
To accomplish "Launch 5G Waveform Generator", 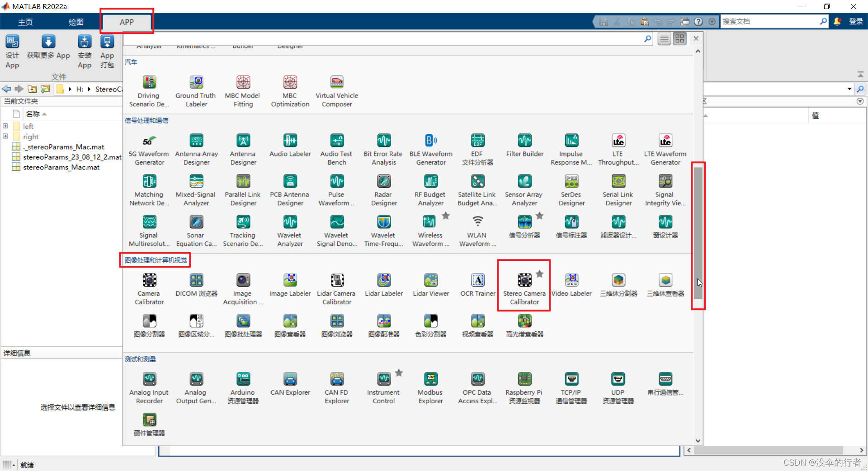I will 149,150.
